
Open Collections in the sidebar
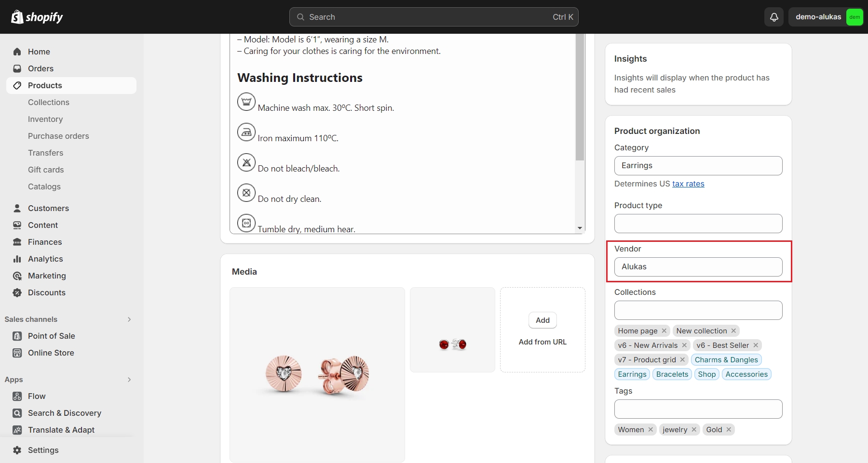(49, 102)
